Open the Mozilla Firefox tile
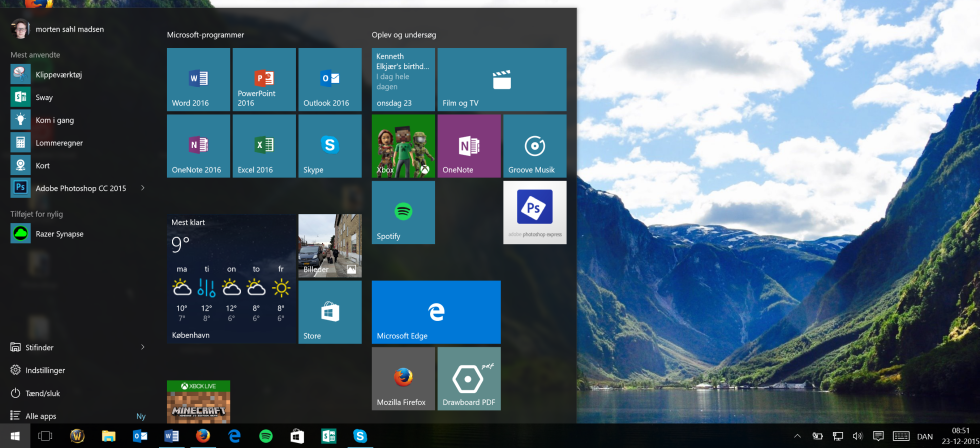980x448 pixels. (403, 379)
